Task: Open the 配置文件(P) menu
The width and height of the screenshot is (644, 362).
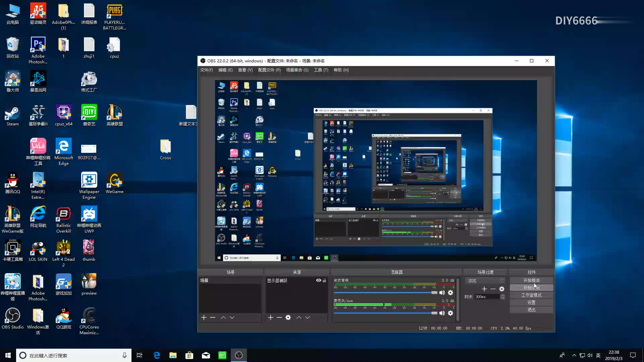Action: click(x=269, y=70)
